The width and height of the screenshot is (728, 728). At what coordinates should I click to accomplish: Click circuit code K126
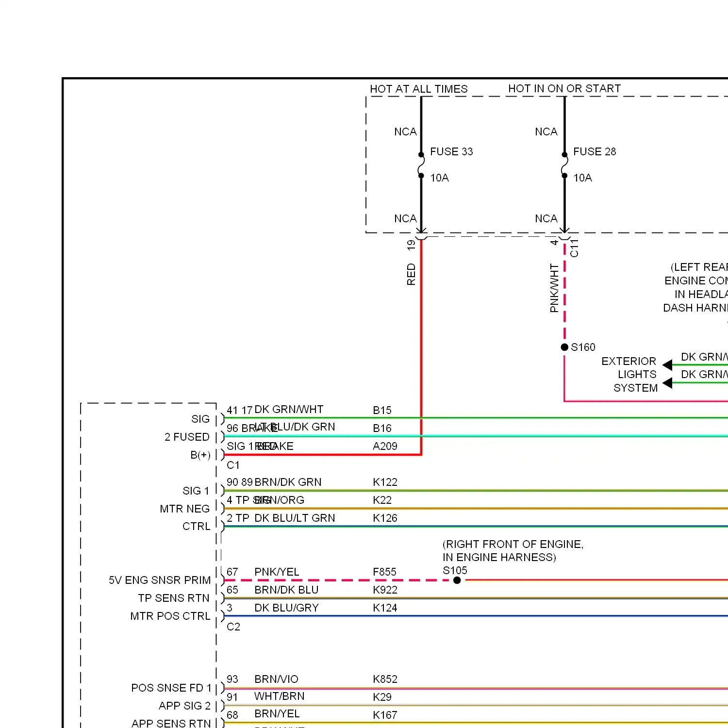point(385,518)
